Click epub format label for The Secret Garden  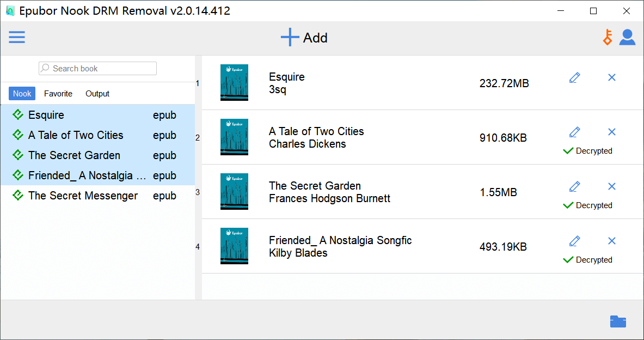[165, 156]
